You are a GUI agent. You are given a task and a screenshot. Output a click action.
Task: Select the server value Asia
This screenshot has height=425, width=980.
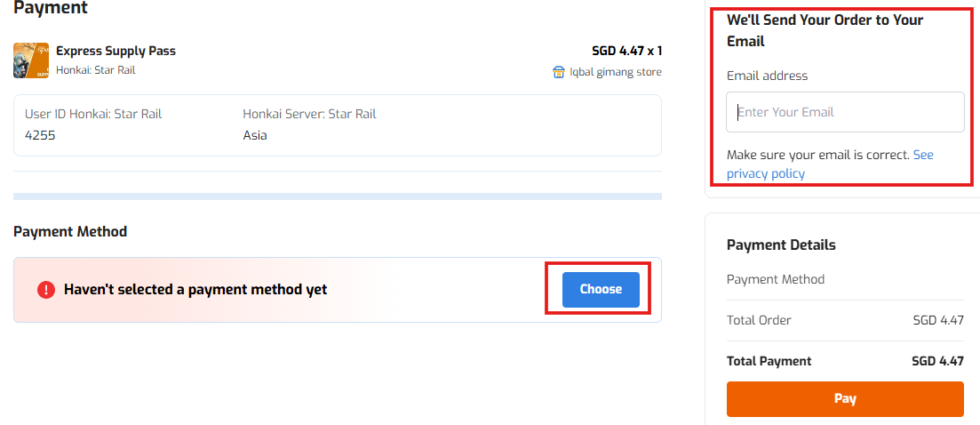(x=255, y=135)
